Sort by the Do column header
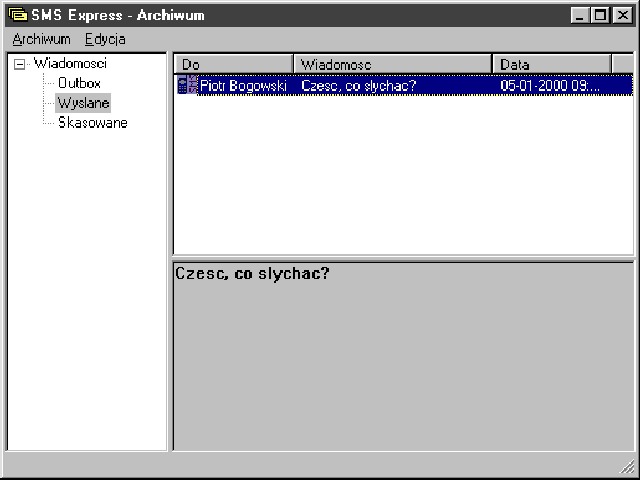Screen dimensions: 640x480 click(234, 64)
